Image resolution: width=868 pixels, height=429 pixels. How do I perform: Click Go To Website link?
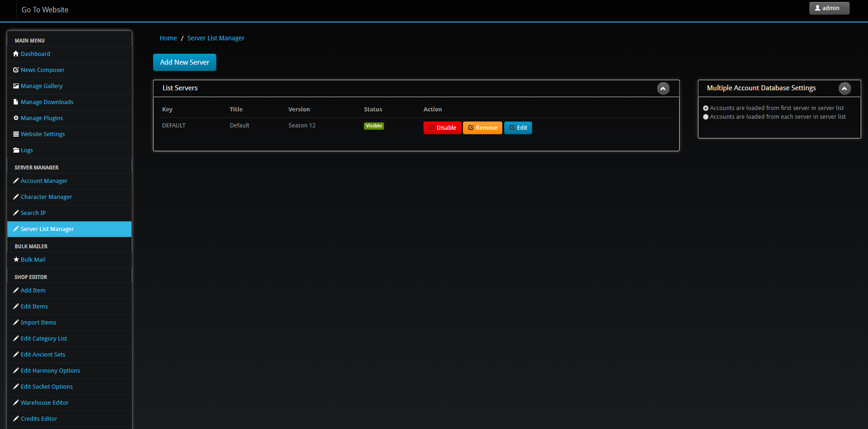pyautogui.click(x=45, y=10)
